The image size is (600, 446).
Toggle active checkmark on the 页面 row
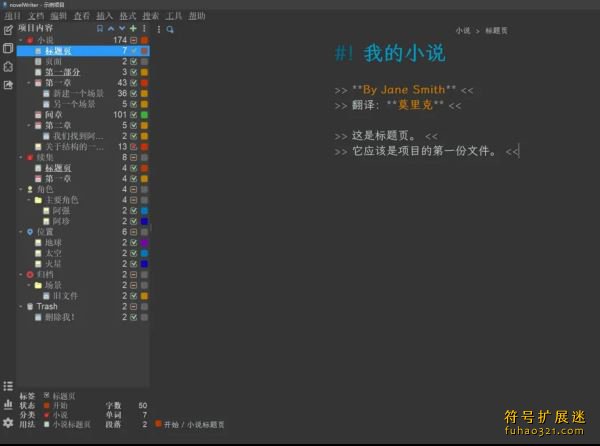(134, 61)
